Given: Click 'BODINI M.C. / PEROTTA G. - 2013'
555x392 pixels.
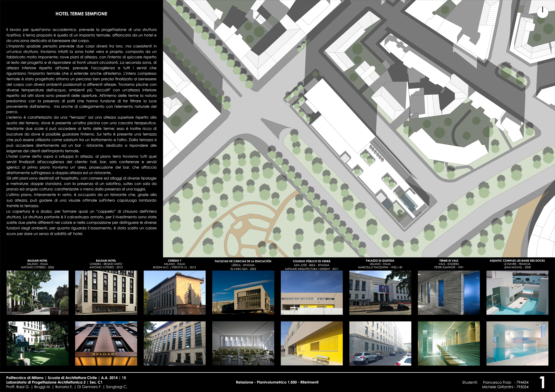Looking at the screenshot, I should [174, 267].
